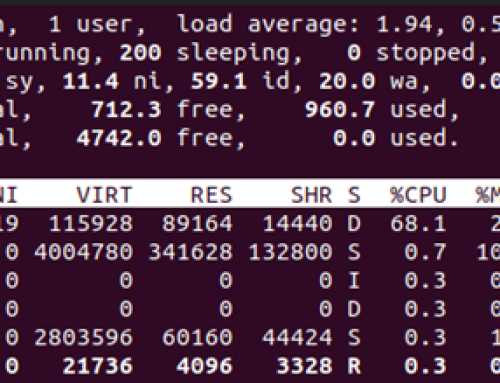The height and width of the screenshot is (383, 500).
Task: Click the '0 stopped' count
Action: [411, 53]
